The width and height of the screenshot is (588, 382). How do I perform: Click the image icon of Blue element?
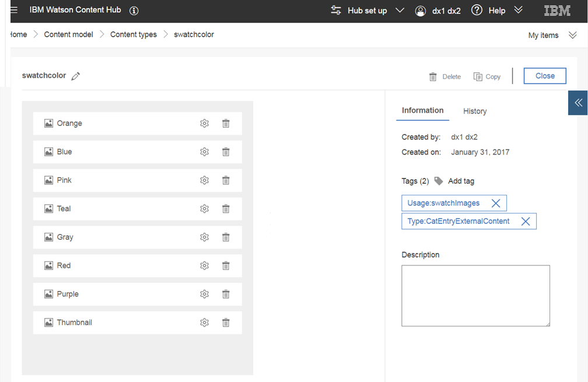pyautogui.click(x=49, y=152)
